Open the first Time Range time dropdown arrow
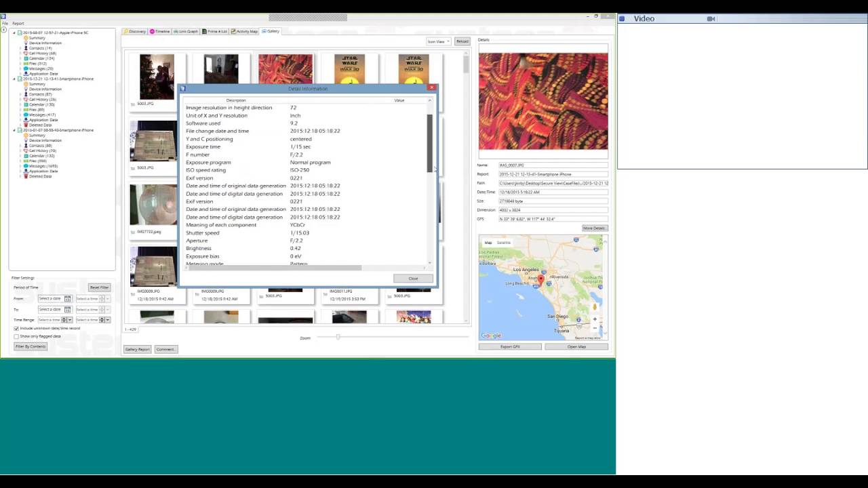 tap(70, 320)
